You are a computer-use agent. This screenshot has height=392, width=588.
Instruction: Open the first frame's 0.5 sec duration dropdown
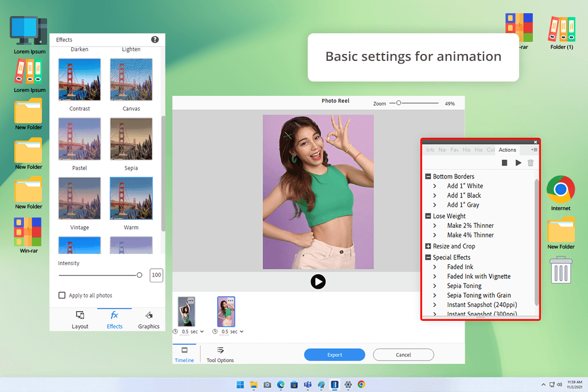(x=202, y=332)
